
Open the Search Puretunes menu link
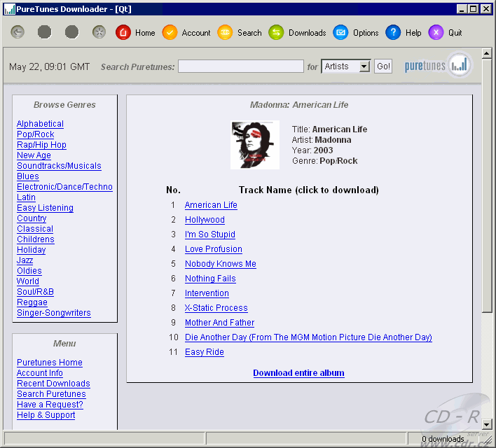click(x=52, y=394)
